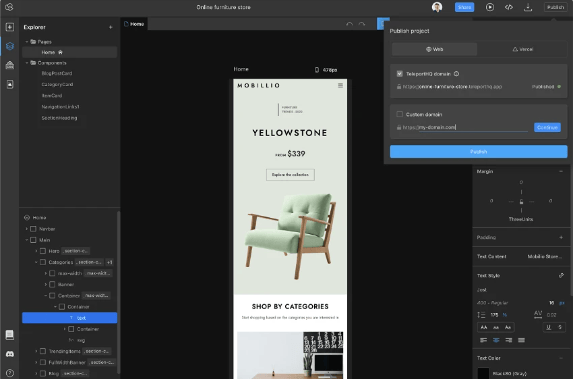
Task: Click the custom domain URL input
Action: (x=473, y=127)
